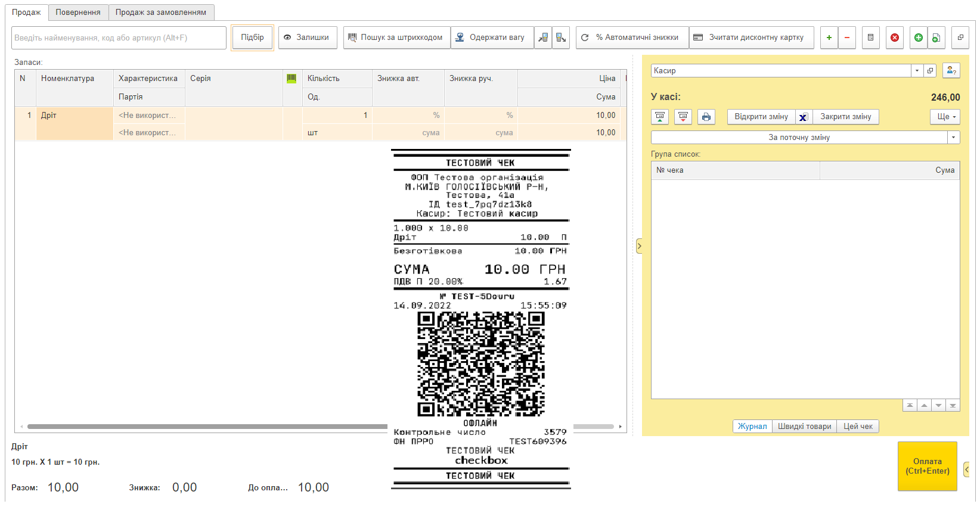Click the Касир input field
The width and height of the screenshot is (980, 507).
[781, 70]
